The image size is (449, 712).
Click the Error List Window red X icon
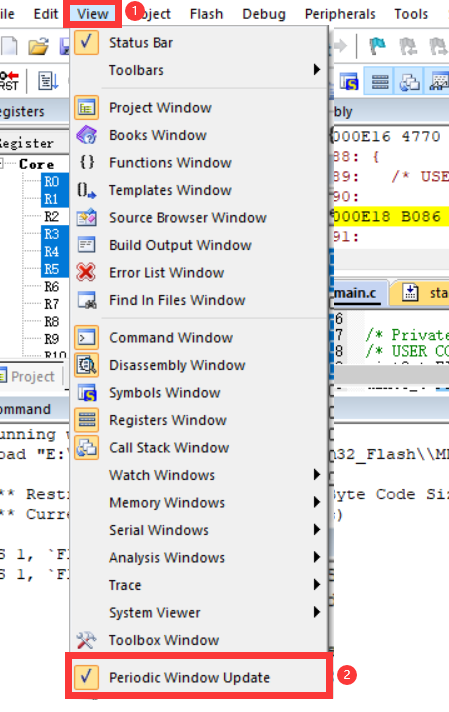86,272
